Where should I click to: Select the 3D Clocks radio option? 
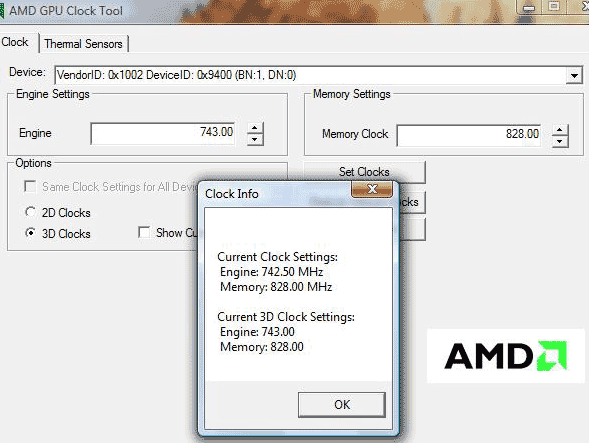point(30,233)
